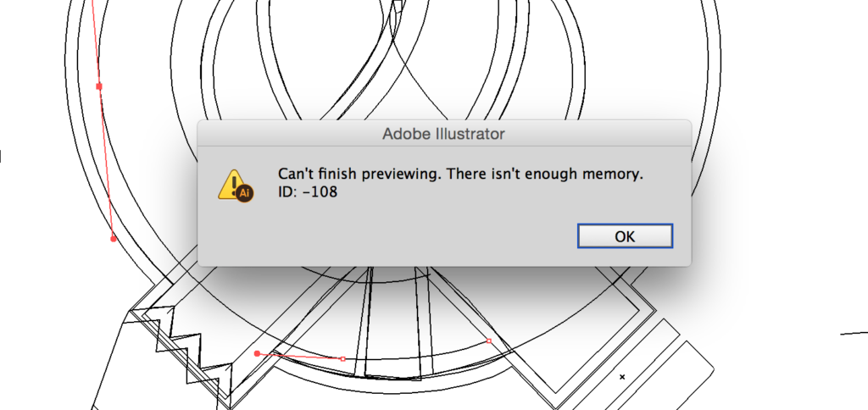Click the red round handle at the end of the long red line
Image resolution: width=868 pixels, height=410 pixels.
[x=114, y=239]
